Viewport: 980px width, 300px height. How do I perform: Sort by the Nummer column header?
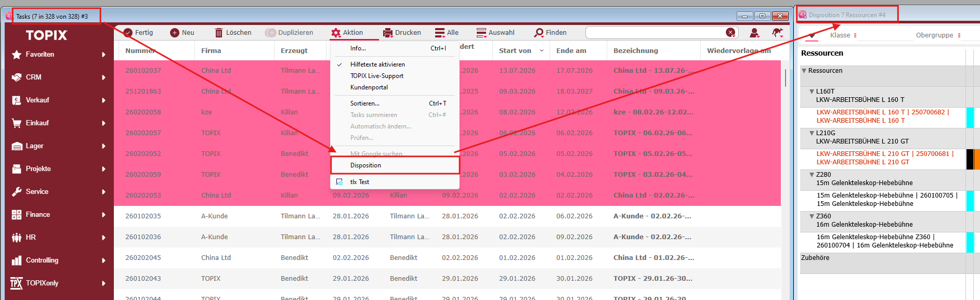pyautogui.click(x=140, y=51)
